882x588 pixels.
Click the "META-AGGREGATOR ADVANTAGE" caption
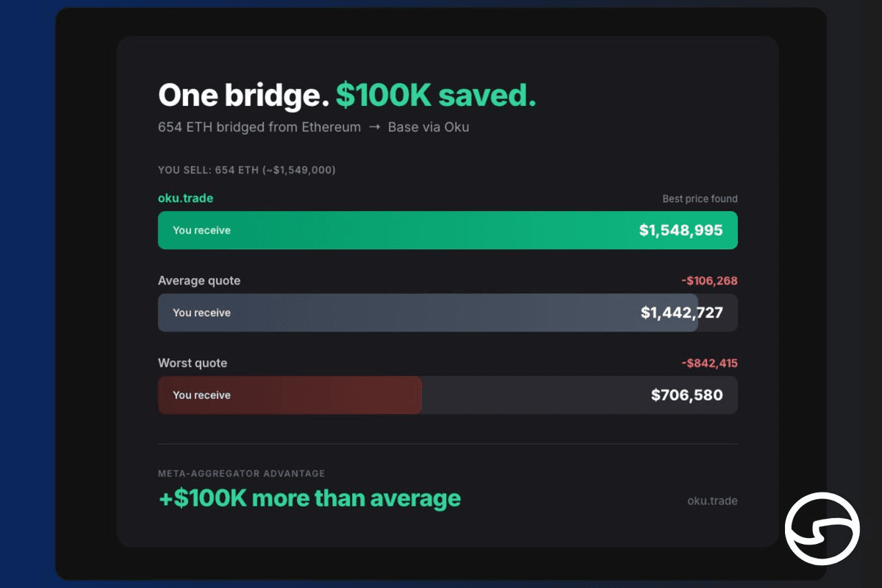click(x=241, y=474)
